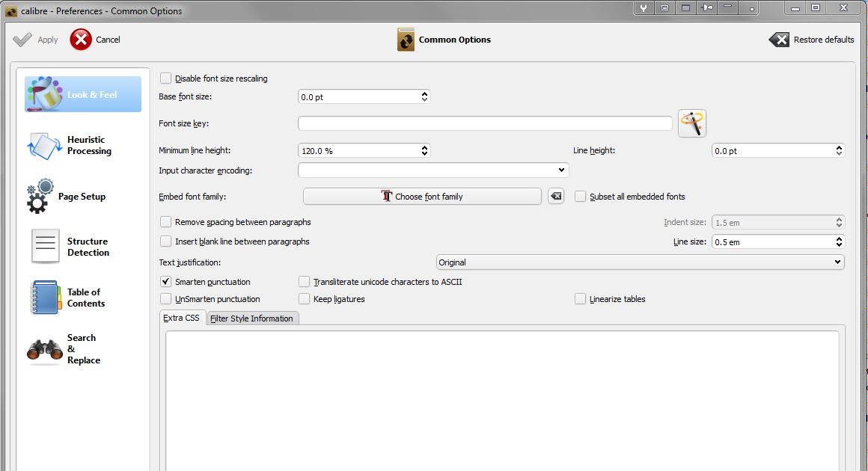The width and height of the screenshot is (868, 471).
Task: Click the horizontal line icon in title bar
Action: (x=728, y=7)
